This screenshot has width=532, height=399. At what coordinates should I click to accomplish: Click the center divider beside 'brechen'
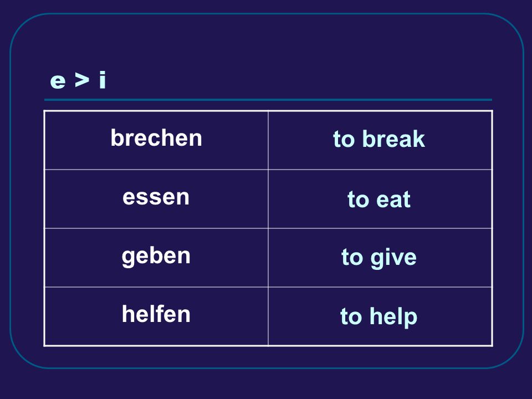[268, 140]
